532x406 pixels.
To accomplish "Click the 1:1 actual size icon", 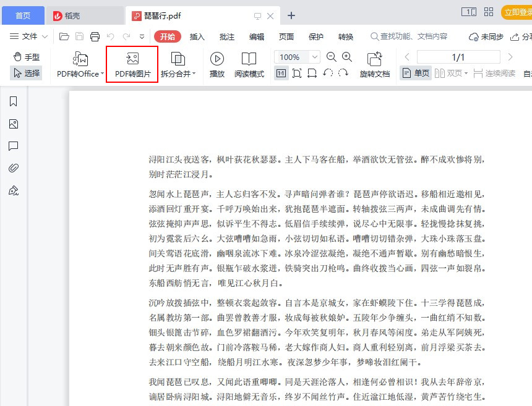I will point(281,73).
